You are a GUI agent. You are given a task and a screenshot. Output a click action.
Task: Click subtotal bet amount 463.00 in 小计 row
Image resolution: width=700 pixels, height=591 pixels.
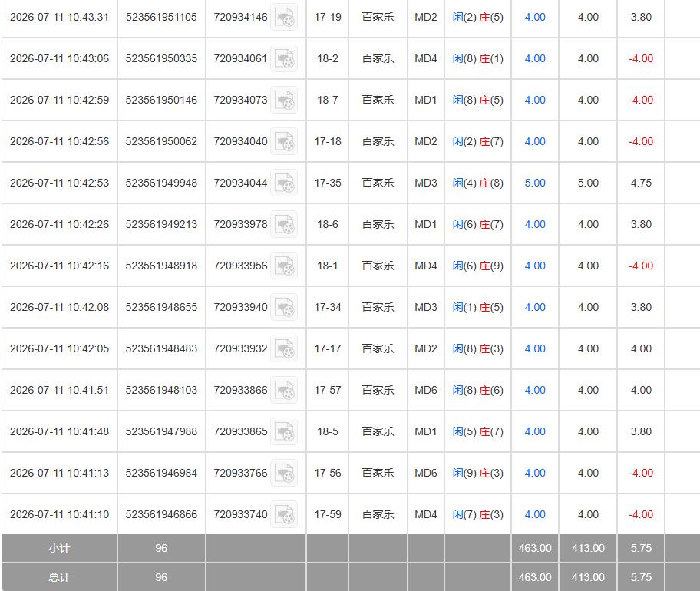535,548
